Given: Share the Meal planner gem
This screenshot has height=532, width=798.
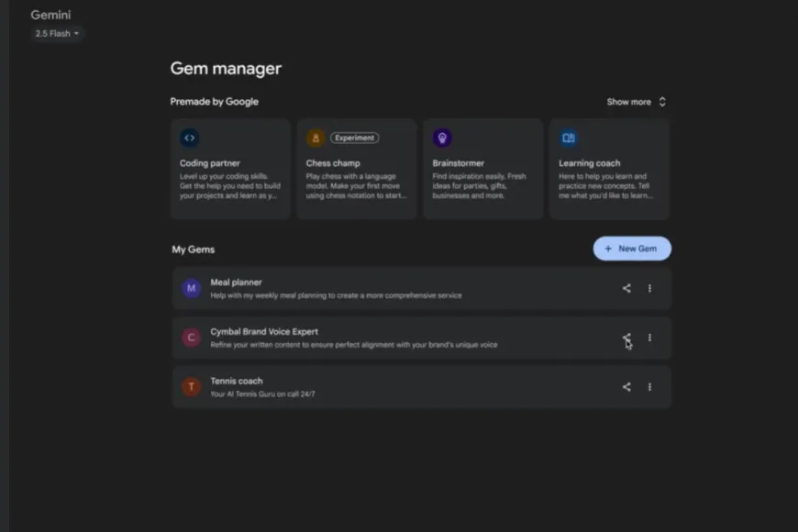Looking at the screenshot, I should click(x=626, y=288).
